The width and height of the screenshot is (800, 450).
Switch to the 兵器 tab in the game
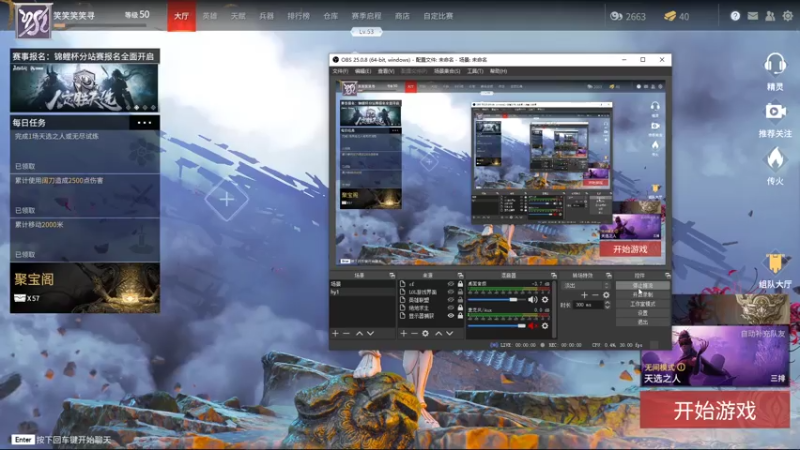pyautogui.click(x=266, y=16)
